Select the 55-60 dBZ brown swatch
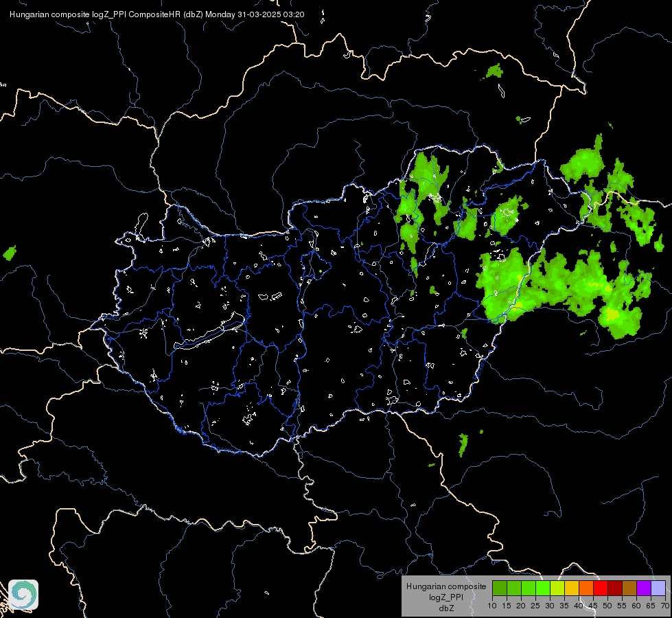Screen dimensions: 672x618 [x=629, y=588]
